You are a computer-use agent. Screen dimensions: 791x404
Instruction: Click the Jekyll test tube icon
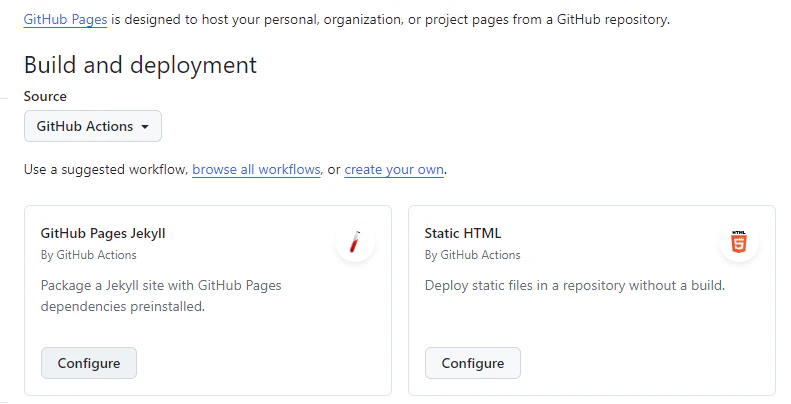coord(355,242)
